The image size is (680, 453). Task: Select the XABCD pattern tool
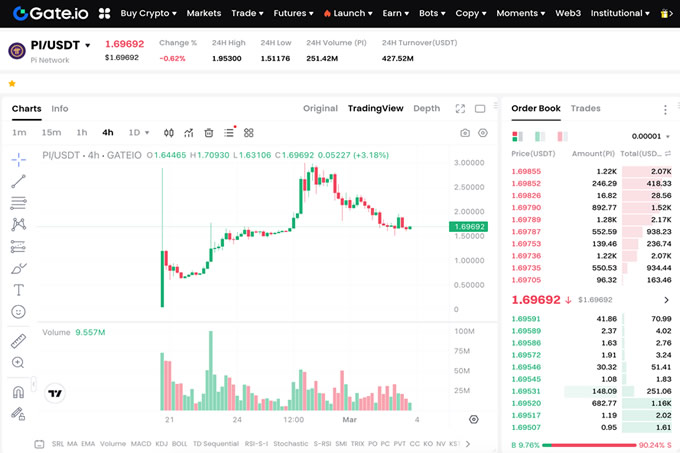19,224
